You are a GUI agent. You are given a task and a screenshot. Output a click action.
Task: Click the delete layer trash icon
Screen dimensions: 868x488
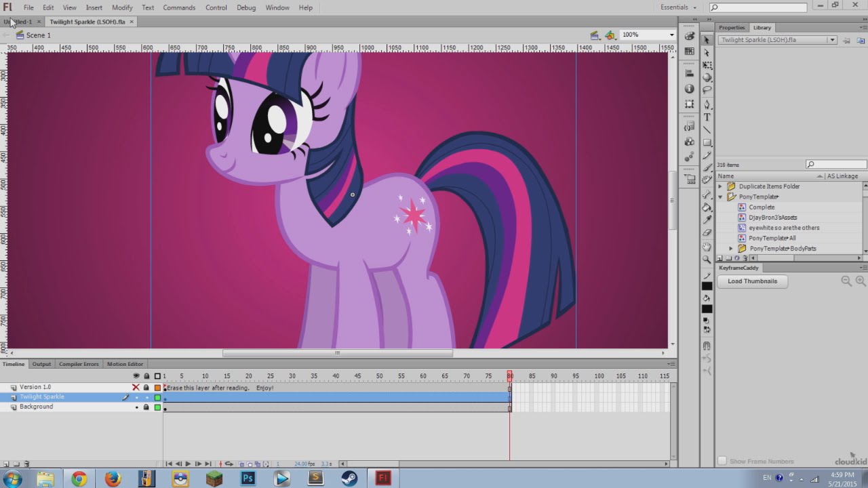(26, 464)
